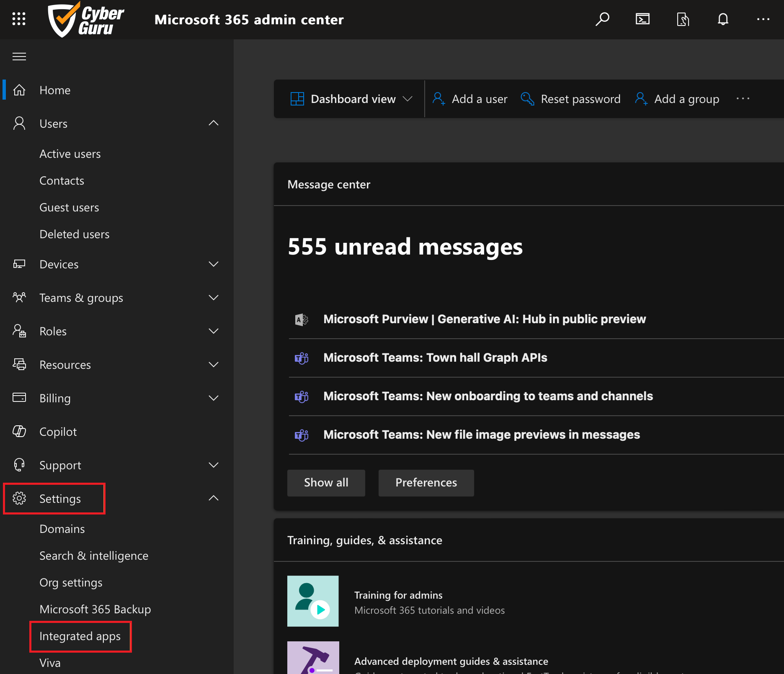Expand the Teams & groups section
Screen dimensions: 784x674
214,297
